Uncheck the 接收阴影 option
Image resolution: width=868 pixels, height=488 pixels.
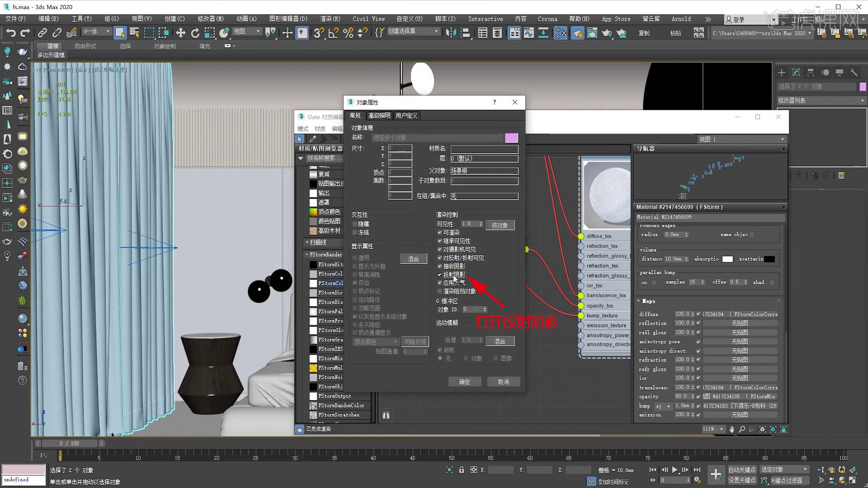439,266
